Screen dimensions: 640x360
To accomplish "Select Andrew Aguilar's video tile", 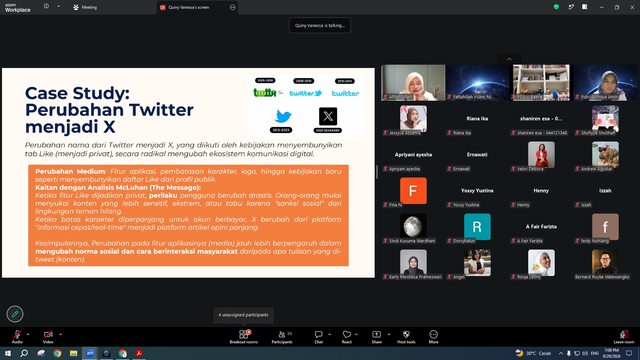I will [605, 156].
